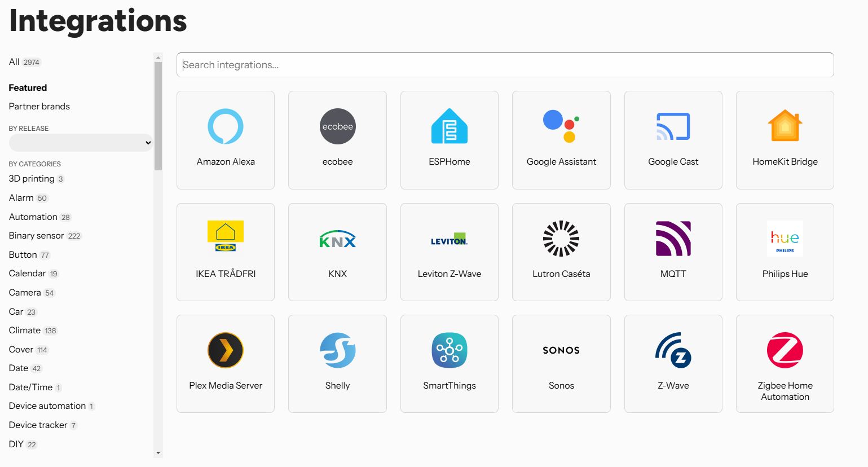868x467 pixels.
Task: Select the Button category
Action: pos(30,255)
